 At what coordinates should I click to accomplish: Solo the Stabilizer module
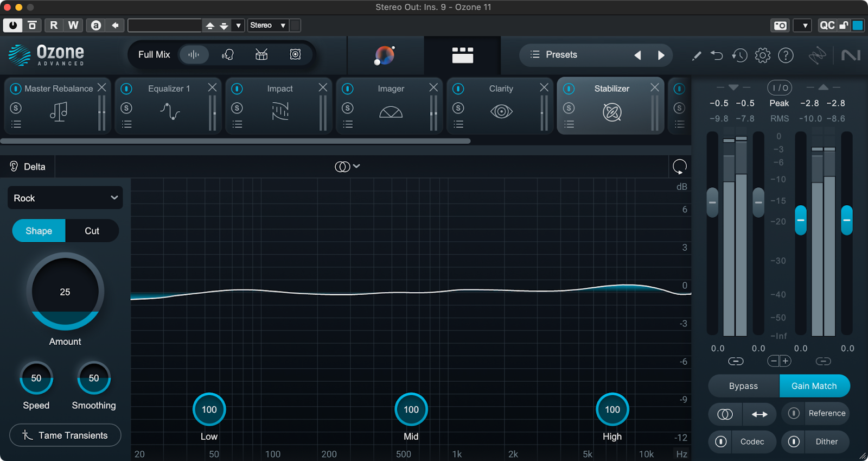coord(569,108)
